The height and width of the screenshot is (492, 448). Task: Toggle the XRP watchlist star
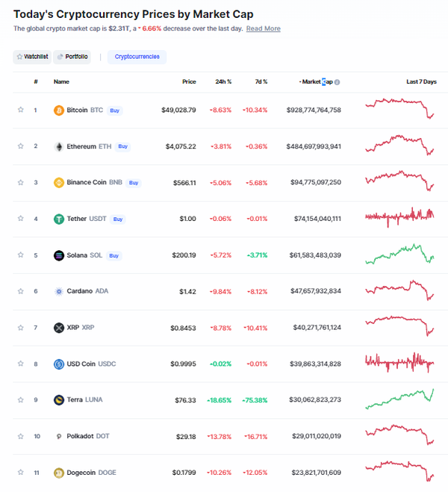tap(21, 328)
